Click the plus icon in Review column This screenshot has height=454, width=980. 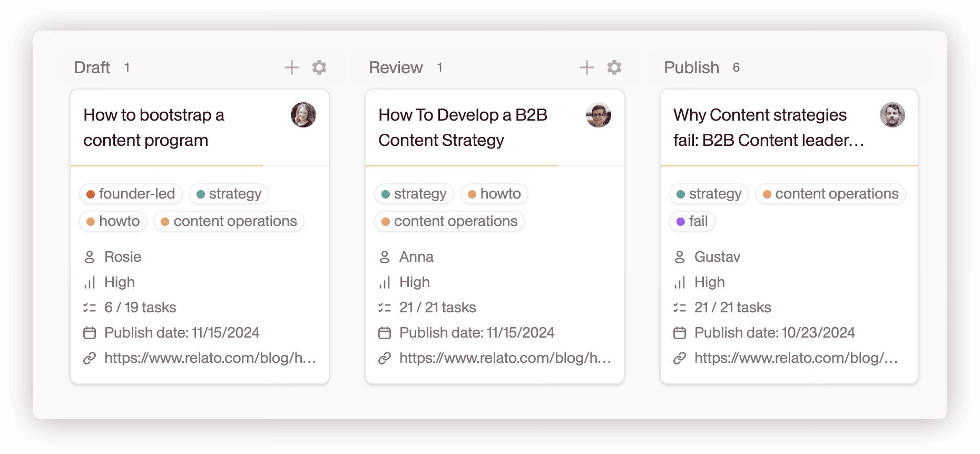click(x=586, y=67)
